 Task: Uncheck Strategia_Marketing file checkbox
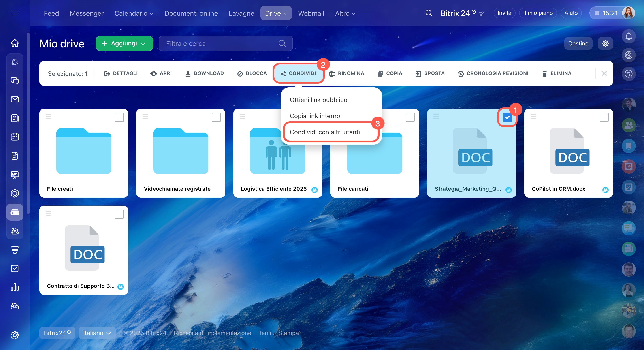pyautogui.click(x=507, y=117)
